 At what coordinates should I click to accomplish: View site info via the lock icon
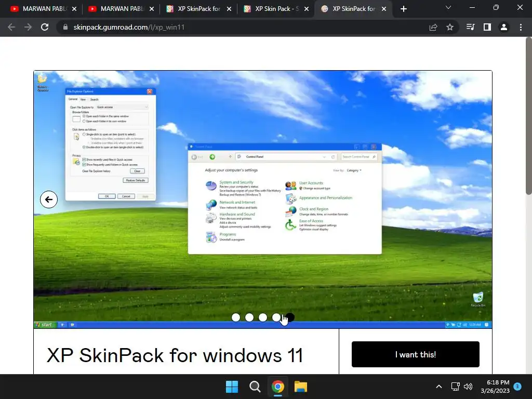[65, 27]
